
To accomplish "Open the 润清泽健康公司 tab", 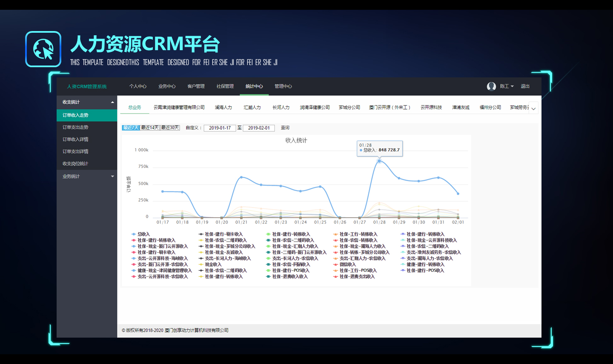I will coord(315,108).
